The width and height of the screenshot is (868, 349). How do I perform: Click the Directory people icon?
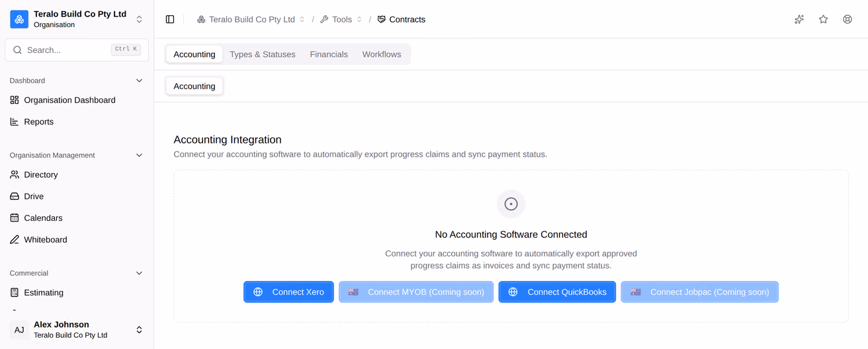point(15,174)
